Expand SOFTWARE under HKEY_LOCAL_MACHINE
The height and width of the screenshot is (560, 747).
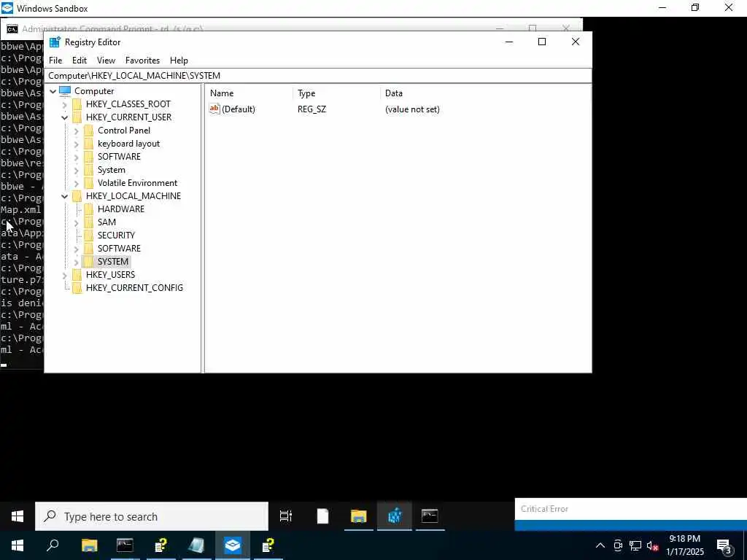tap(76, 249)
